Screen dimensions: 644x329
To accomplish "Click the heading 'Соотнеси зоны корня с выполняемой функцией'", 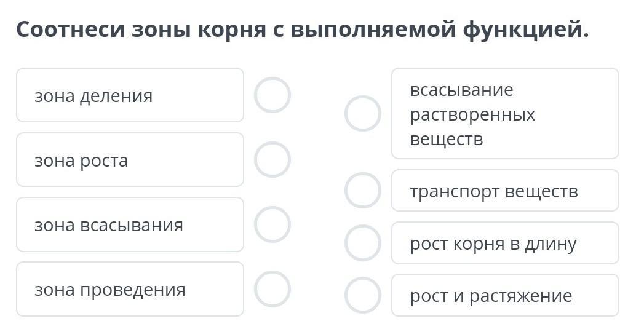I will pyautogui.click(x=302, y=29).
